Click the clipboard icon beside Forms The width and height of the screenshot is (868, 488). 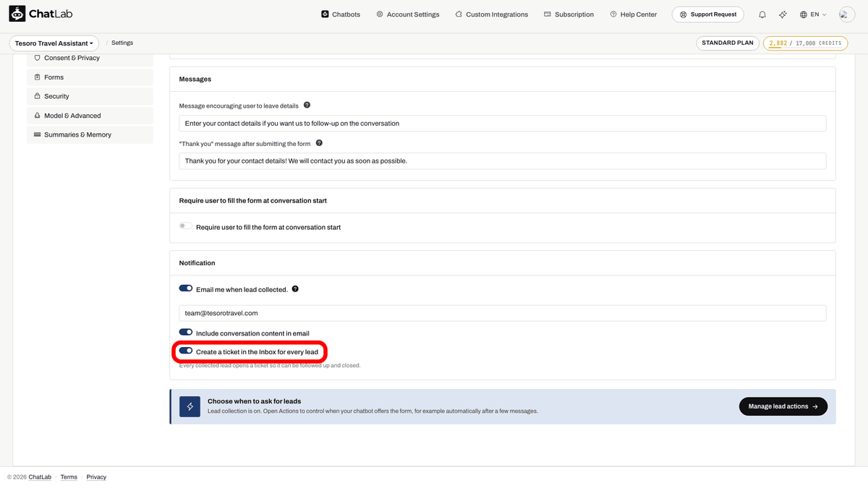38,77
